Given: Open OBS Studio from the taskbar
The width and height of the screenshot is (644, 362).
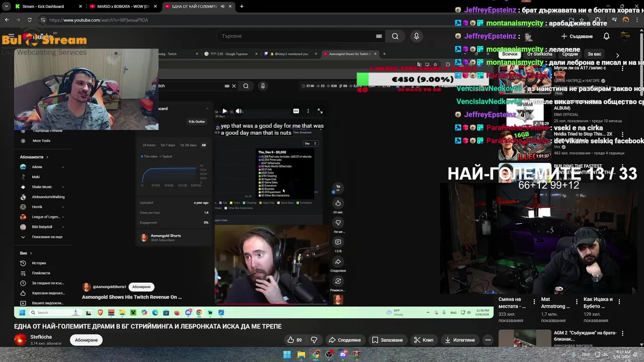Looking at the screenshot, I should click(x=329, y=354).
